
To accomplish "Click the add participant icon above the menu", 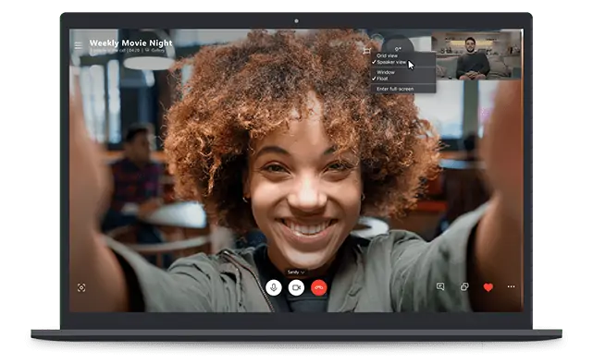I will point(398,49).
